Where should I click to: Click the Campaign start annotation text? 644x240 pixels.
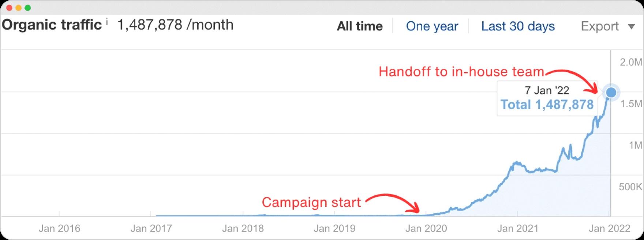point(311,202)
